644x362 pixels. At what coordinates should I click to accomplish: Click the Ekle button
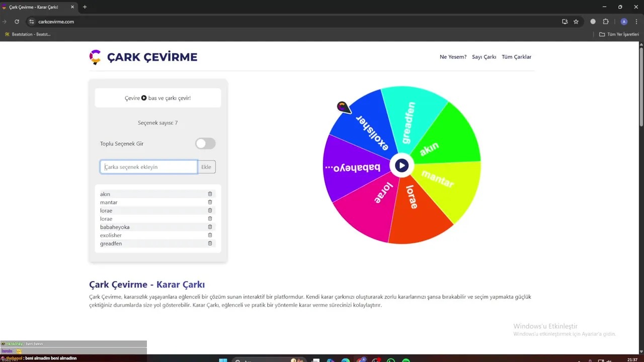pyautogui.click(x=206, y=167)
